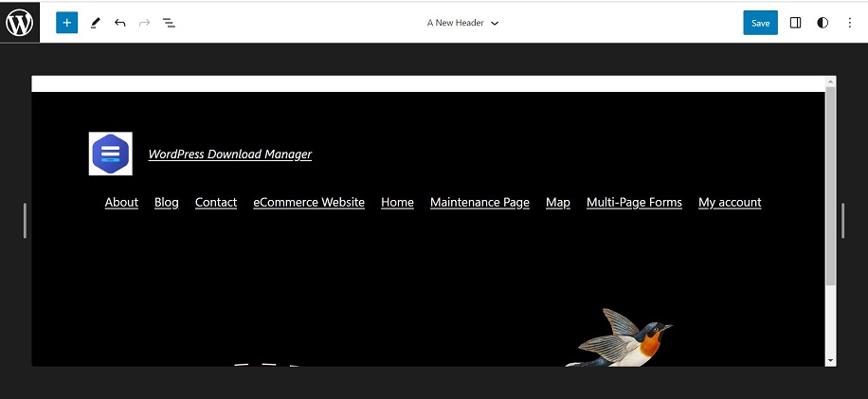This screenshot has height=399, width=868.
Task: Select the Multi-Page Forms navigation link
Action: (x=634, y=202)
